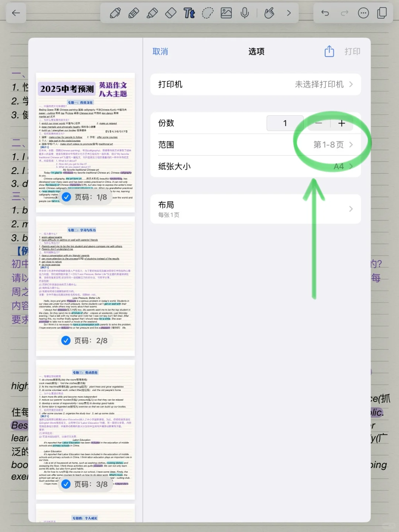Viewport: 399px width, 532px height.
Task: Select the dashed lasso selection tool
Action: pyautogui.click(x=208, y=13)
